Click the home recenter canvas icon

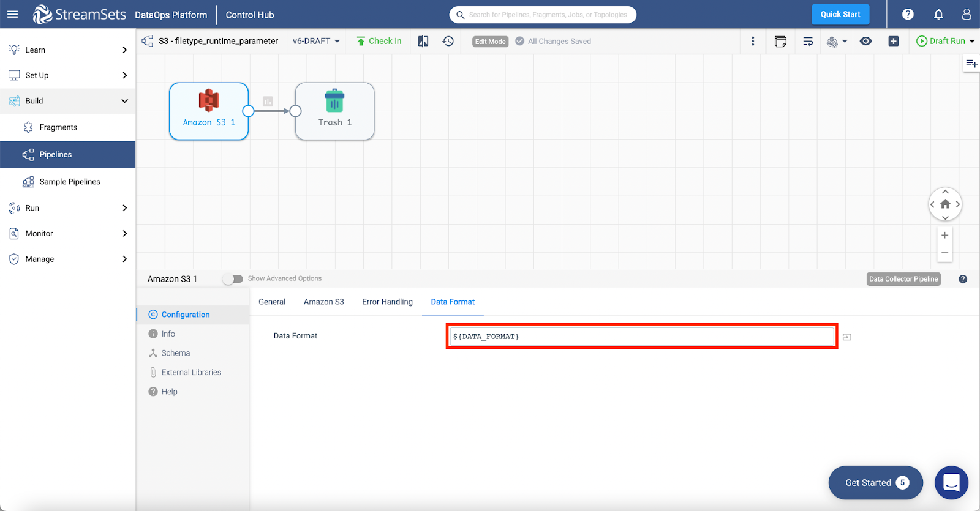coord(945,204)
